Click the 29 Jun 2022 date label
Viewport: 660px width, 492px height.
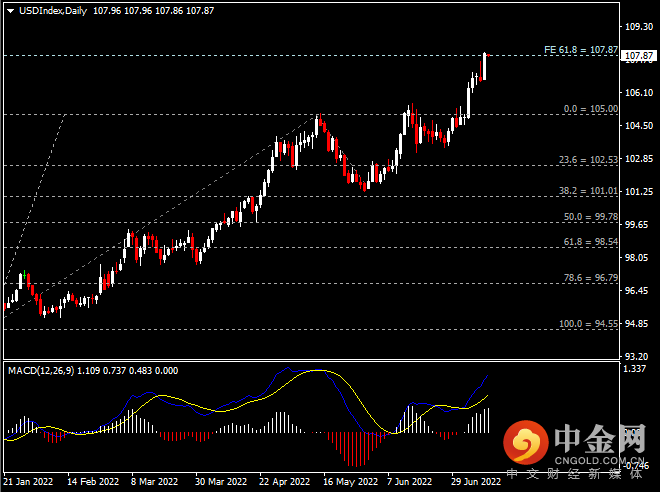[476, 481]
